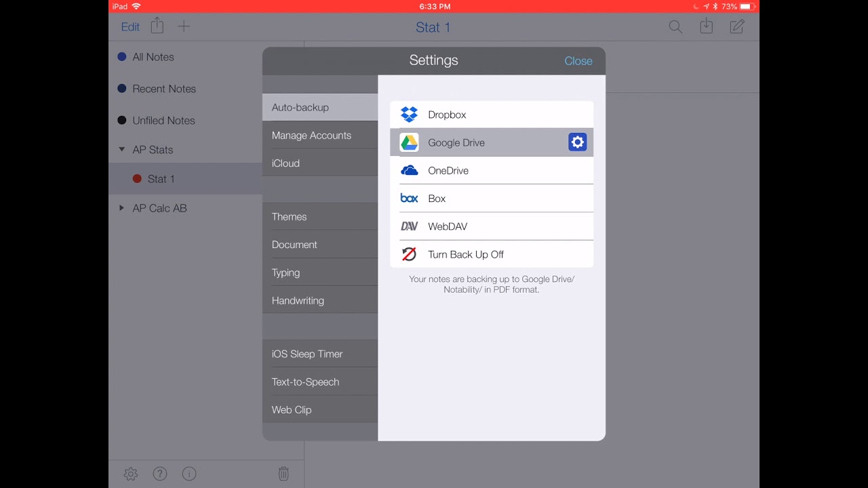868x488 pixels.
Task: Tap the backup status message text
Action: 492,284
